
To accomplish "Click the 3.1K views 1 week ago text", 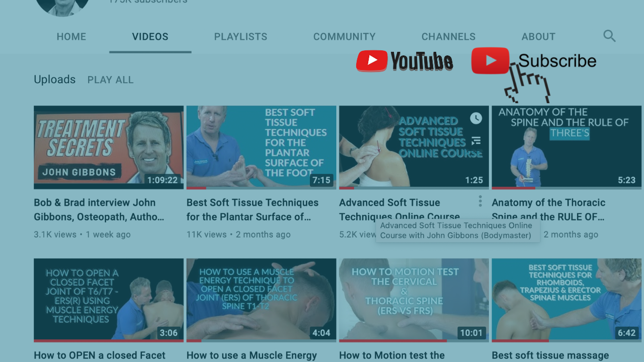I will [82, 235].
